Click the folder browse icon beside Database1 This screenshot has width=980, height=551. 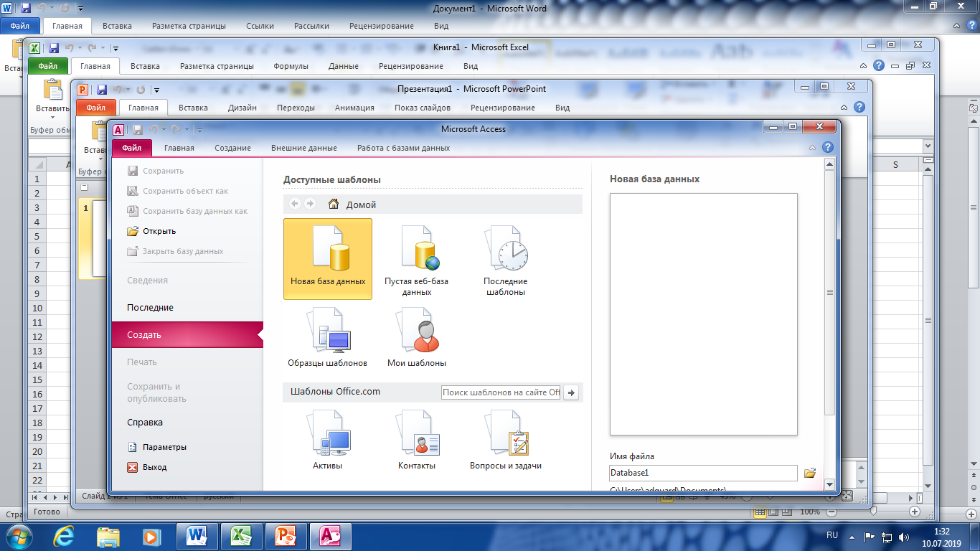[810, 473]
